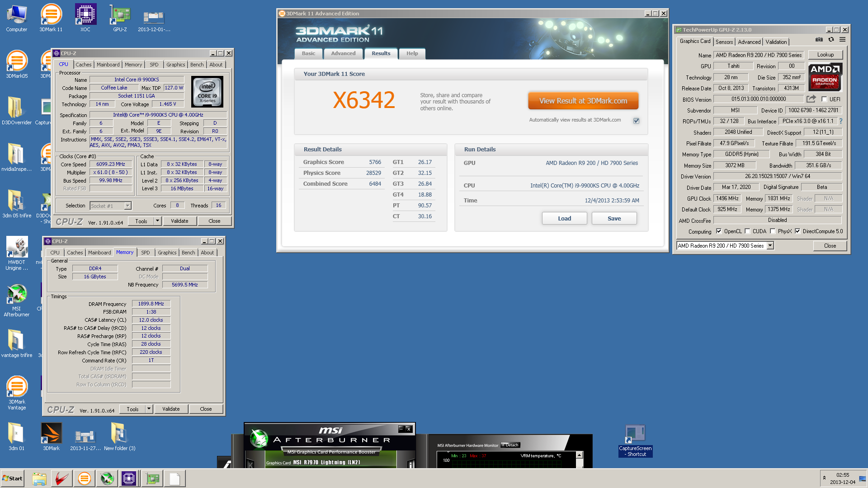Click Validate in the CPU-Z CPU window
The height and width of the screenshot is (488, 868).
tap(179, 221)
